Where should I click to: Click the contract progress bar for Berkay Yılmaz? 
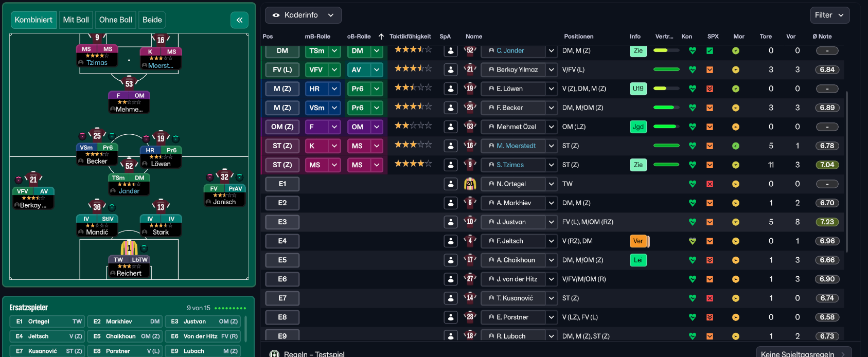coord(666,70)
